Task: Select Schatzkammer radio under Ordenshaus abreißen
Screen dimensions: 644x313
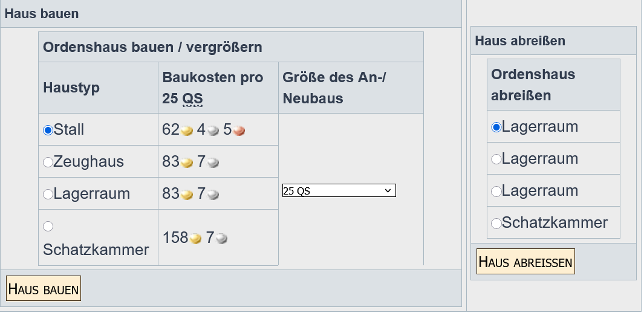Action: coord(496,223)
